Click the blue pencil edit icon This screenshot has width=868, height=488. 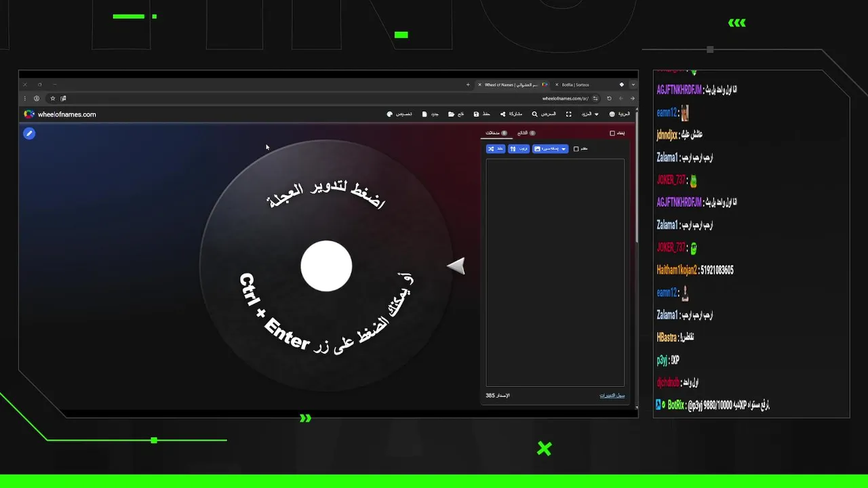coord(29,134)
